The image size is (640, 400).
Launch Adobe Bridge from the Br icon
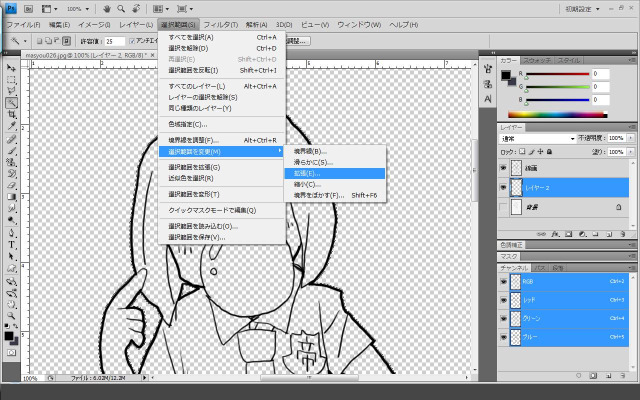point(30,8)
